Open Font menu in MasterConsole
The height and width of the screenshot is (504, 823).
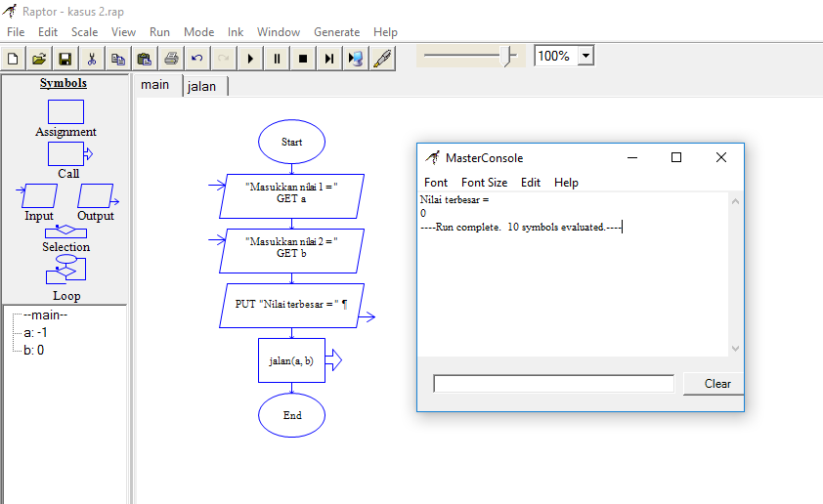pyautogui.click(x=436, y=183)
